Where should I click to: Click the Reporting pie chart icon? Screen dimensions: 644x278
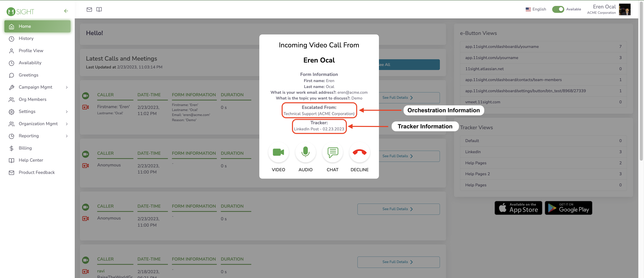11,136
